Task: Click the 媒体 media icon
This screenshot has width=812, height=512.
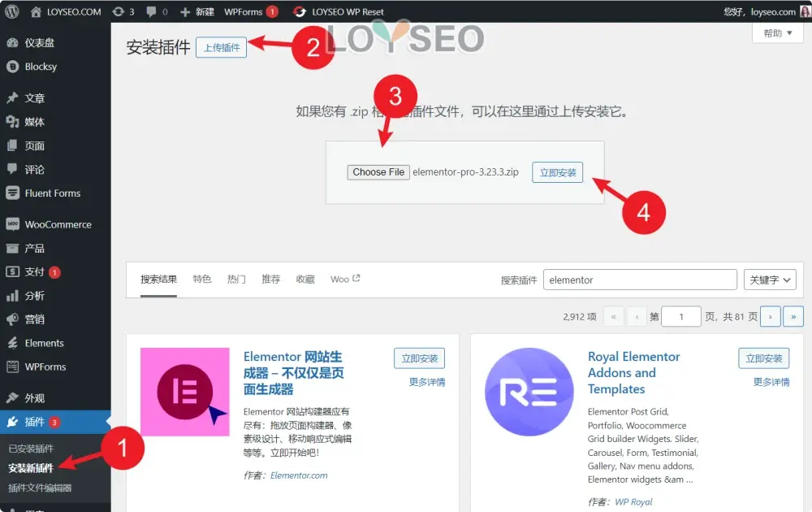Action: (12, 122)
